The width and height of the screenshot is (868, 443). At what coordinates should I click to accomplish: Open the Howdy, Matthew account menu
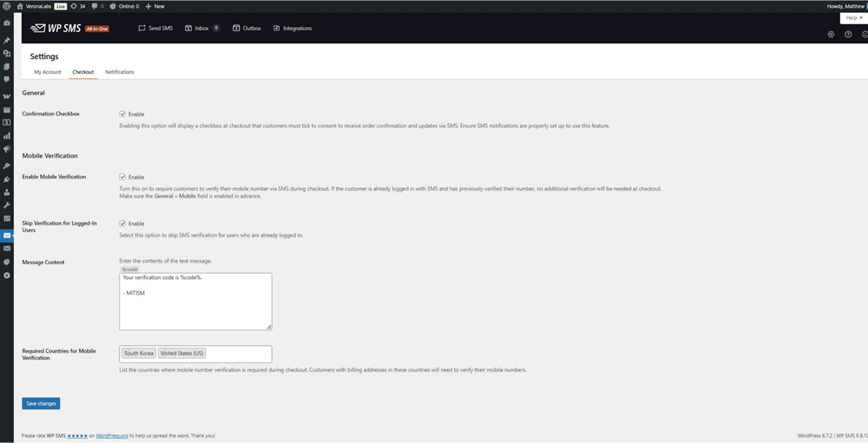[846, 6]
